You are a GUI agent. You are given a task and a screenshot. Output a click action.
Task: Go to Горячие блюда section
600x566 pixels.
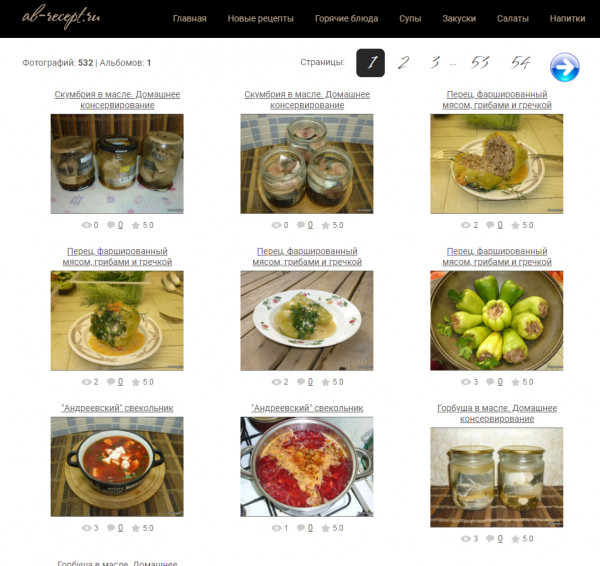coord(346,18)
